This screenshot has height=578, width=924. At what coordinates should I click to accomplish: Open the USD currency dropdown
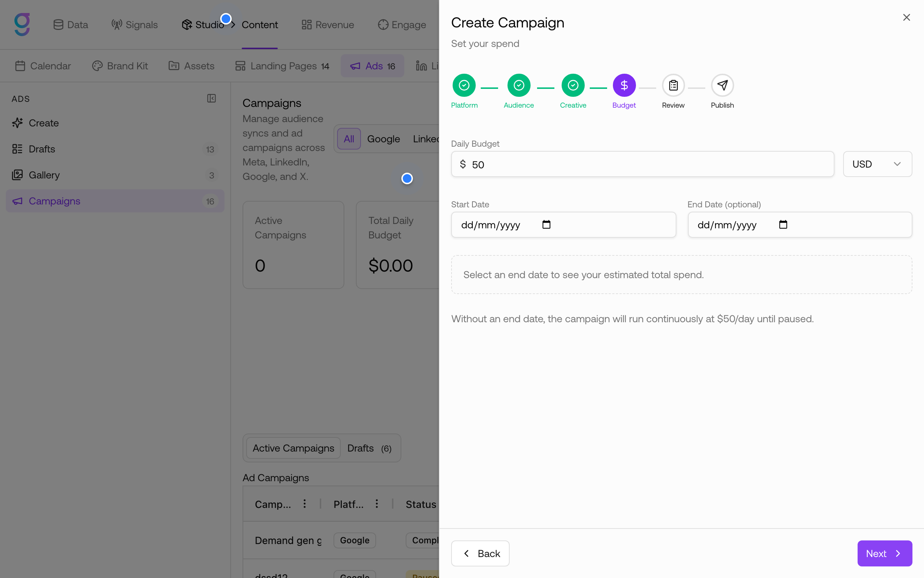pyautogui.click(x=877, y=164)
